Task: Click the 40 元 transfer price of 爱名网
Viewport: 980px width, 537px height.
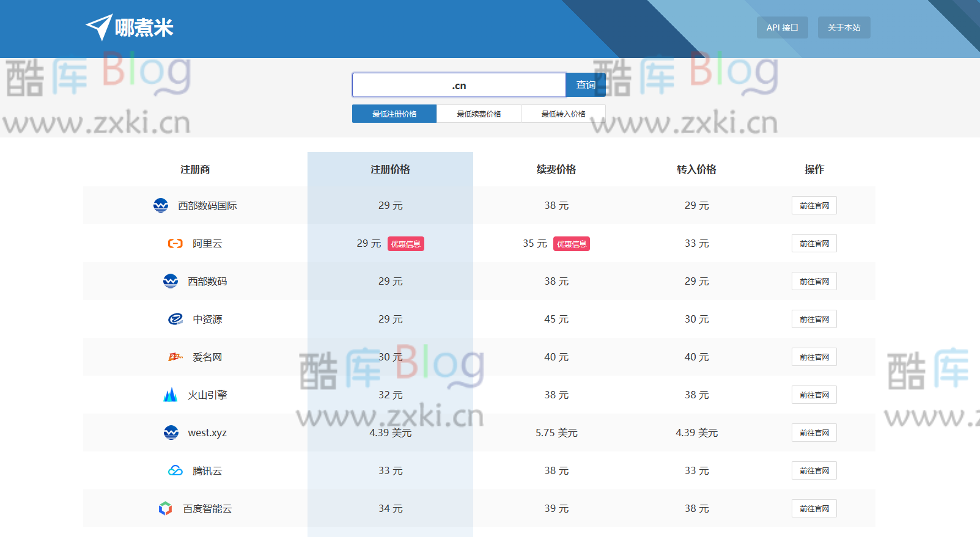Action: 696,357
